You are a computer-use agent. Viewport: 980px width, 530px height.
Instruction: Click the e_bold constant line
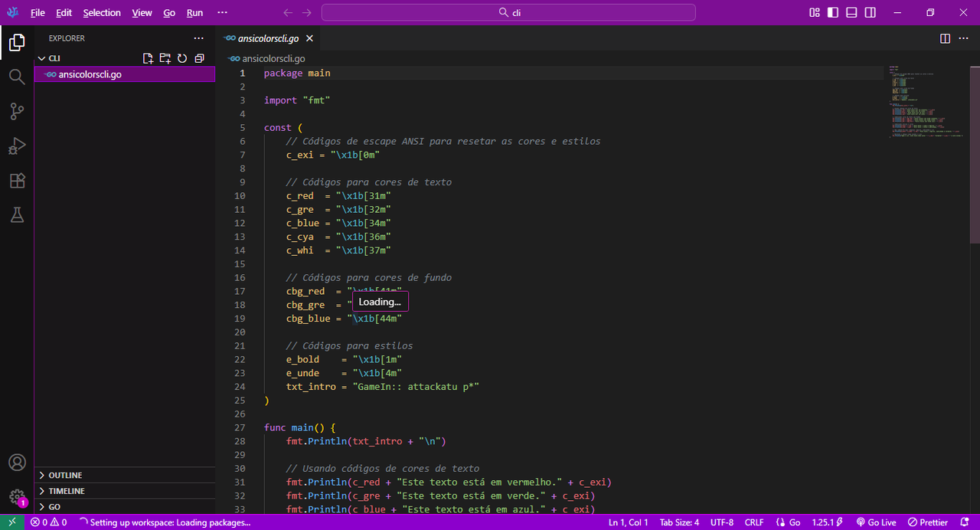344,359
